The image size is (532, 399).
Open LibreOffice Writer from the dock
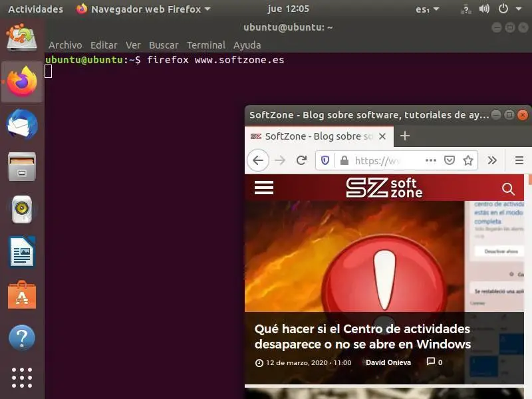click(x=22, y=252)
